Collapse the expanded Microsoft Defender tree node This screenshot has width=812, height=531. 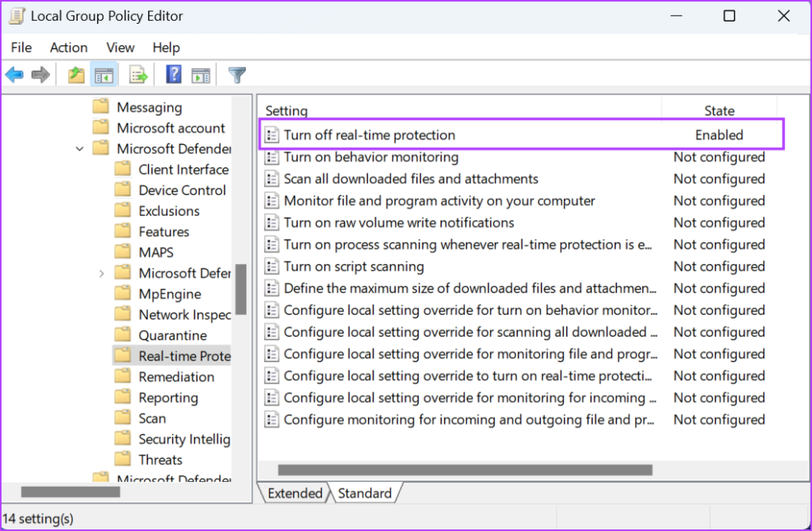pyautogui.click(x=79, y=149)
